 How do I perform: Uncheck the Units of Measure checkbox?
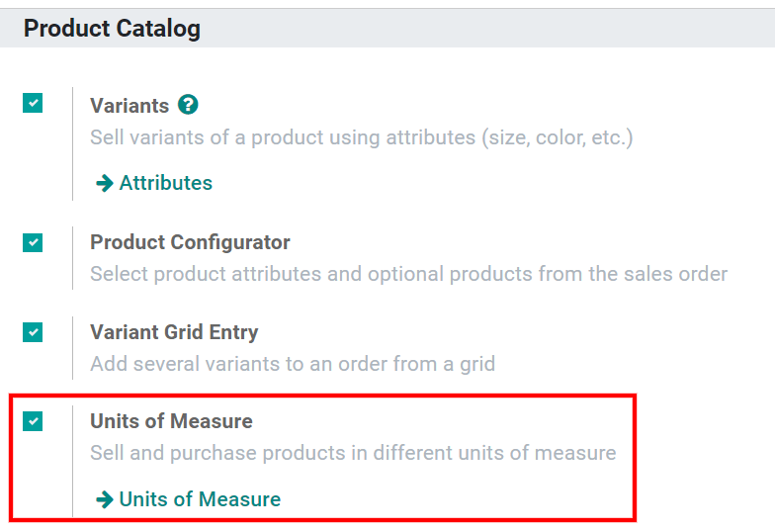(x=34, y=421)
